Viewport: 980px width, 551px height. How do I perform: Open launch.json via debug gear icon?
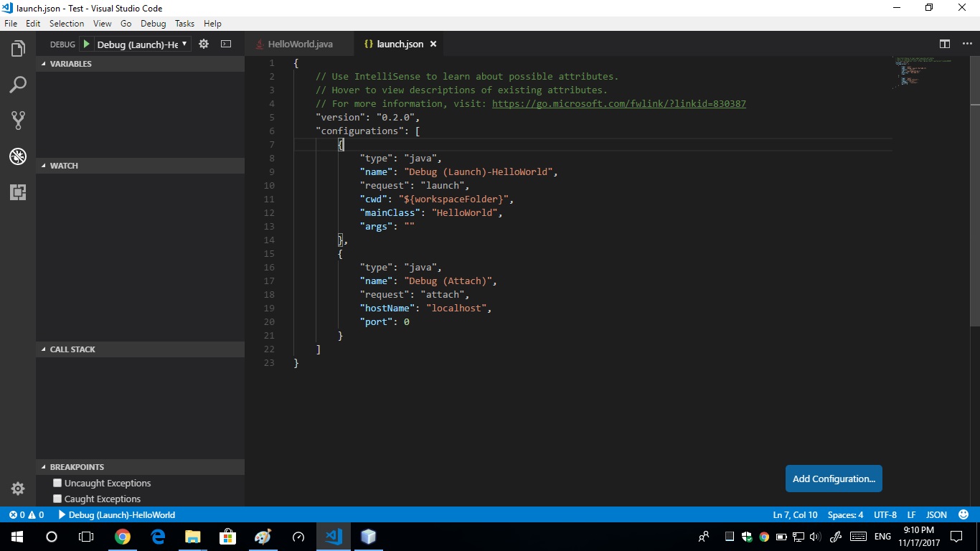point(204,44)
